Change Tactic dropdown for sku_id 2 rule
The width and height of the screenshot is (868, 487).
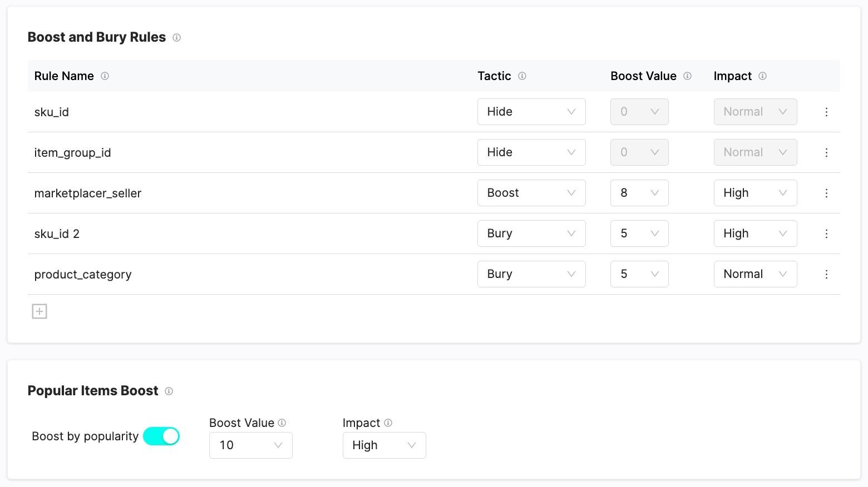click(x=531, y=233)
